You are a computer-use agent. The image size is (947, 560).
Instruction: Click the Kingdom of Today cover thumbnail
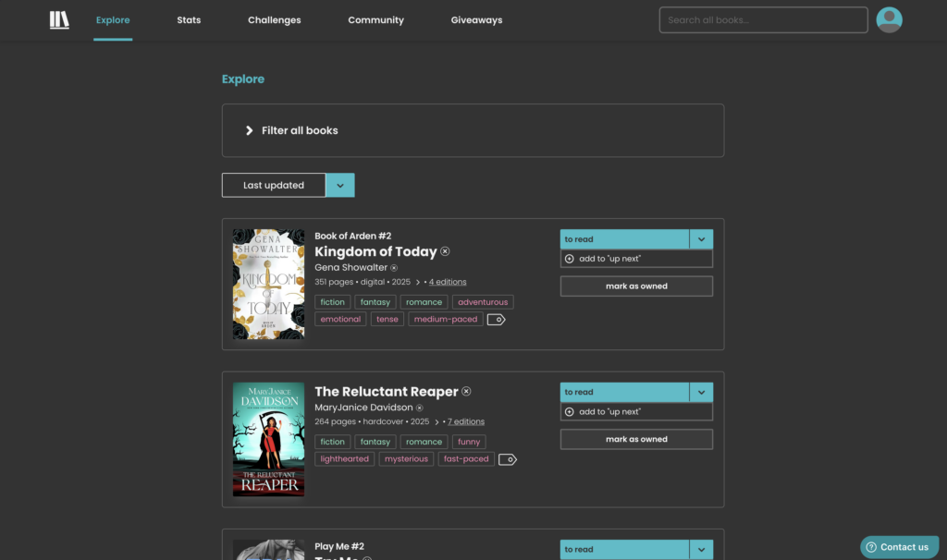[269, 285]
